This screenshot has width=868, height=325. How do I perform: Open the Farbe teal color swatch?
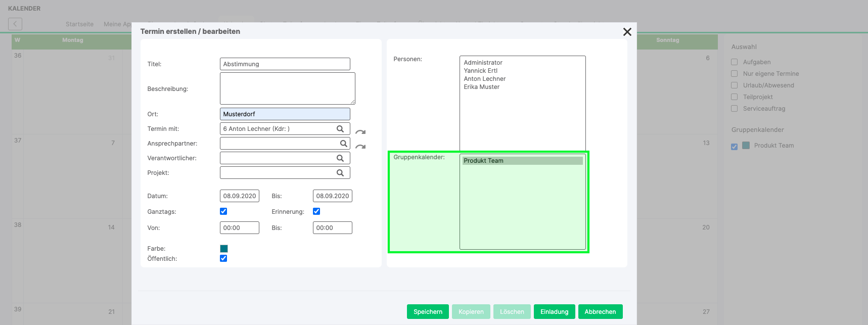(224, 249)
